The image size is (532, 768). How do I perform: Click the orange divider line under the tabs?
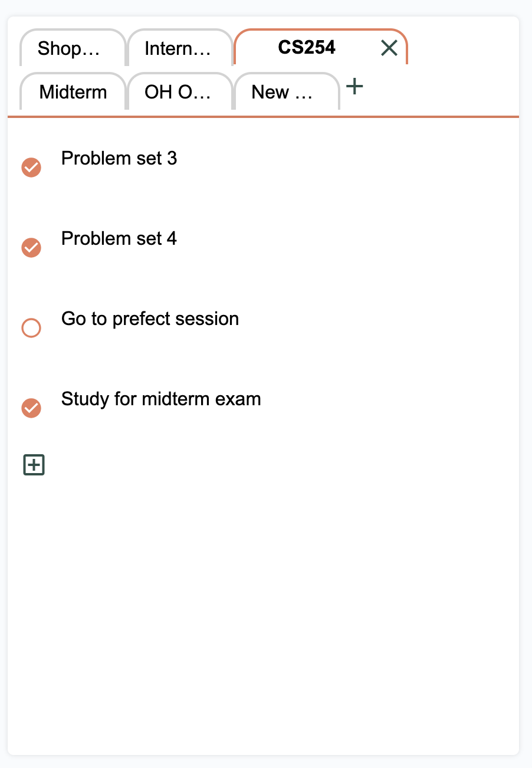coord(263,117)
